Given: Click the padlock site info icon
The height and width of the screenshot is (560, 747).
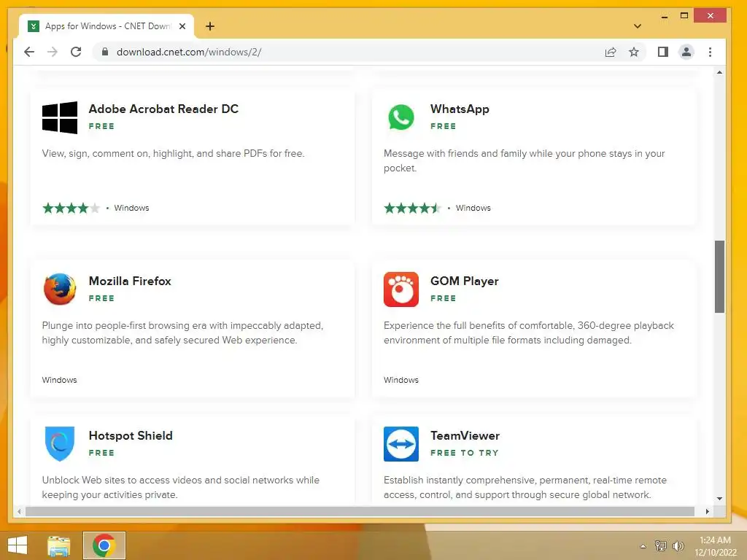Looking at the screenshot, I should [x=105, y=52].
